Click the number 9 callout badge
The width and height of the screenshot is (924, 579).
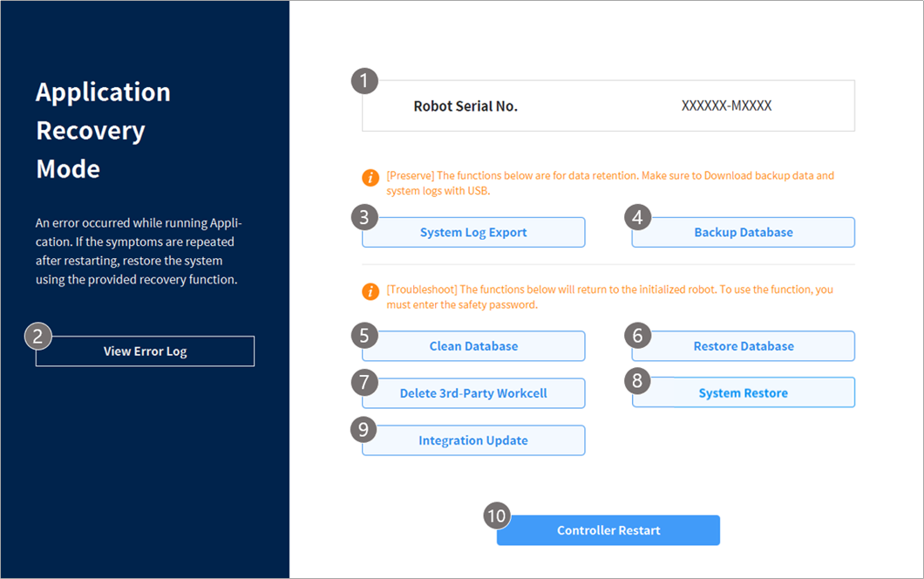pos(364,428)
